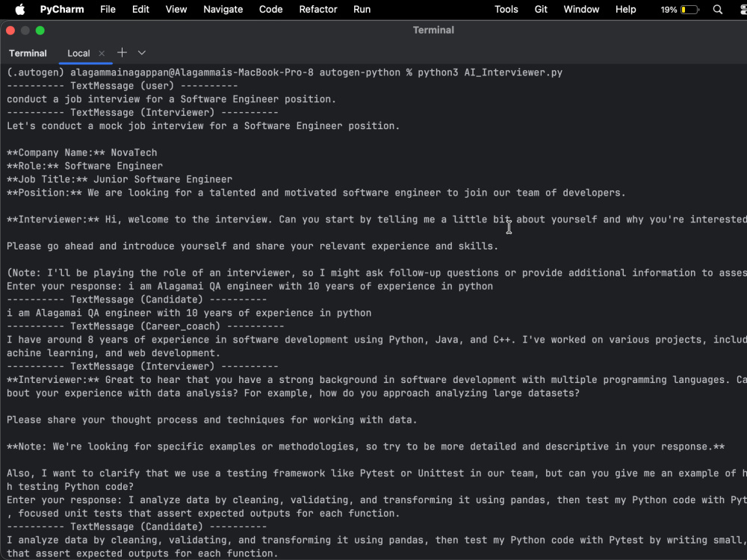Open the Run menu
Image resolution: width=747 pixels, height=560 pixels.
[x=362, y=9]
